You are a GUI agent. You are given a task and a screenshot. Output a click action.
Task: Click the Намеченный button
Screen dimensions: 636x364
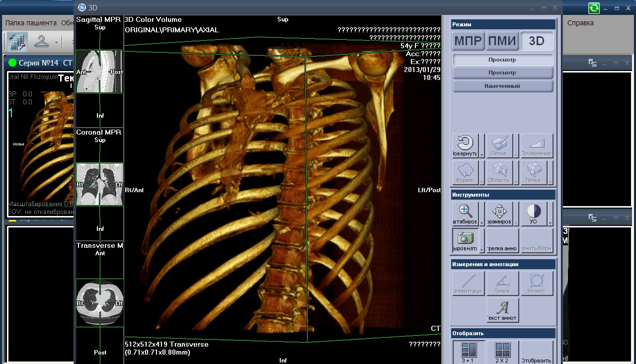point(502,86)
